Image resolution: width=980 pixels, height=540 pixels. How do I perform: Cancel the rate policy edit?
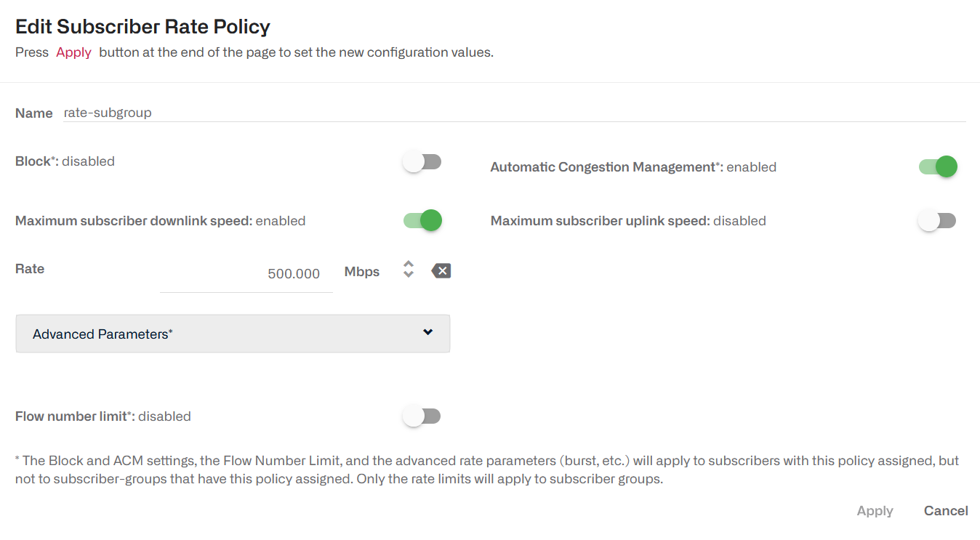pyautogui.click(x=946, y=511)
